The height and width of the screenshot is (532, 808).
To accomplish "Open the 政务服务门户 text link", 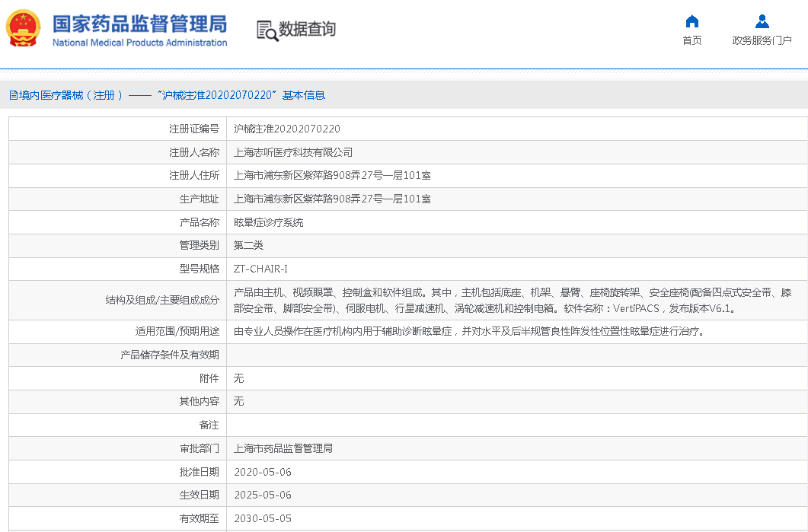I will (762, 41).
